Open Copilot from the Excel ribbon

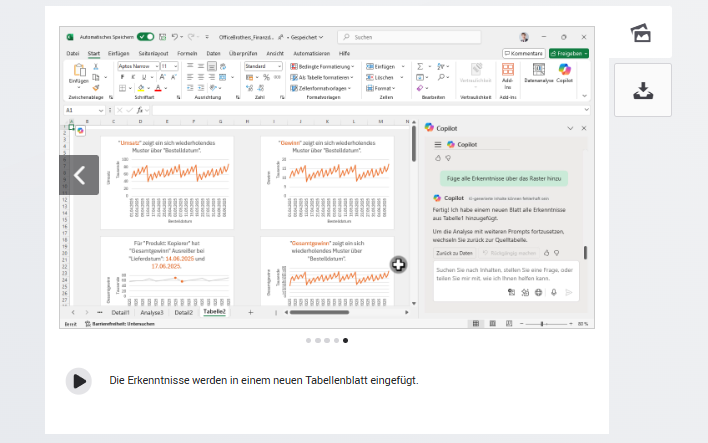click(x=564, y=73)
